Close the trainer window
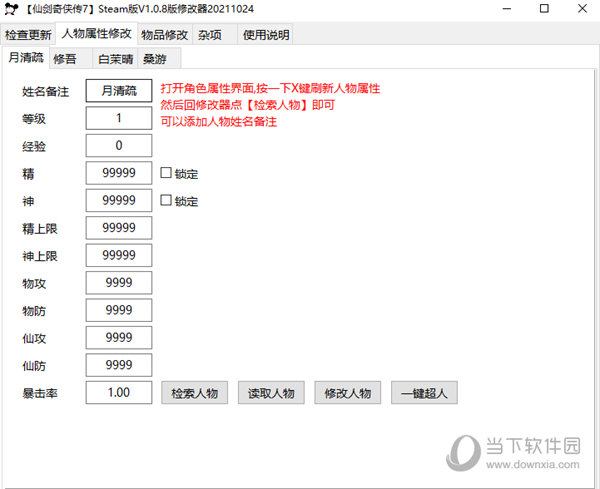 582,9
